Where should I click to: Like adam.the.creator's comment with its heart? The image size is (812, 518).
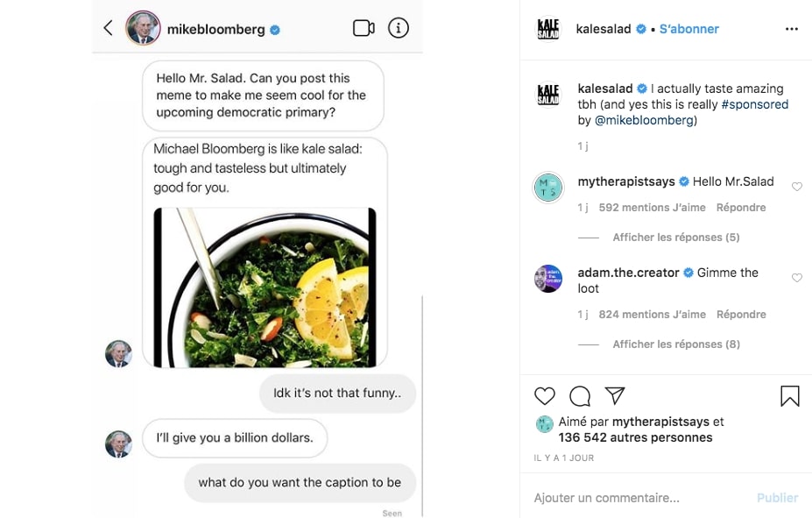pyautogui.click(x=796, y=277)
